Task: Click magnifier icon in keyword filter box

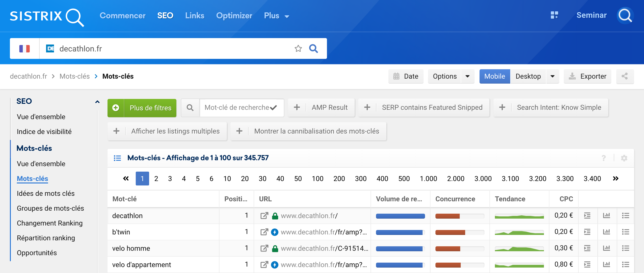Action: point(190,108)
